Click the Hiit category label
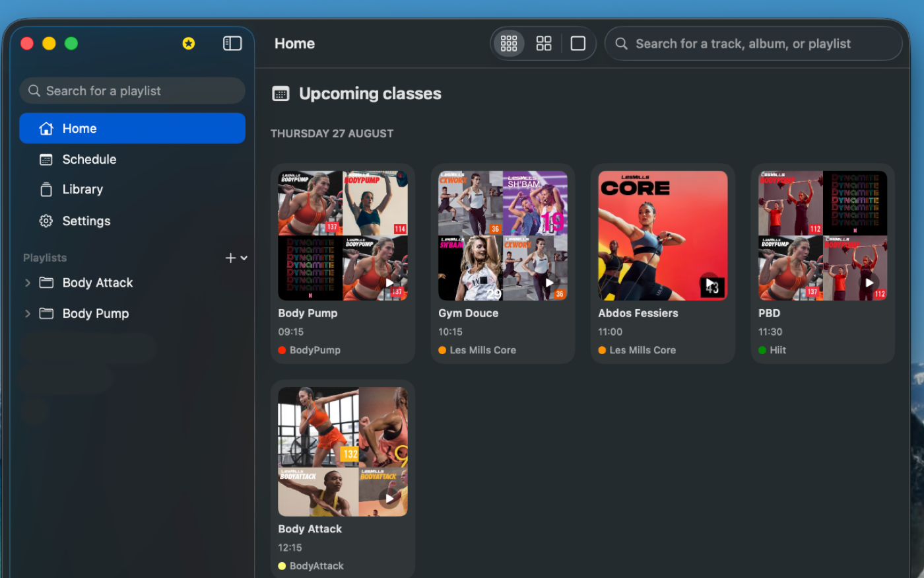The height and width of the screenshot is (578, 924). point(777,350)
